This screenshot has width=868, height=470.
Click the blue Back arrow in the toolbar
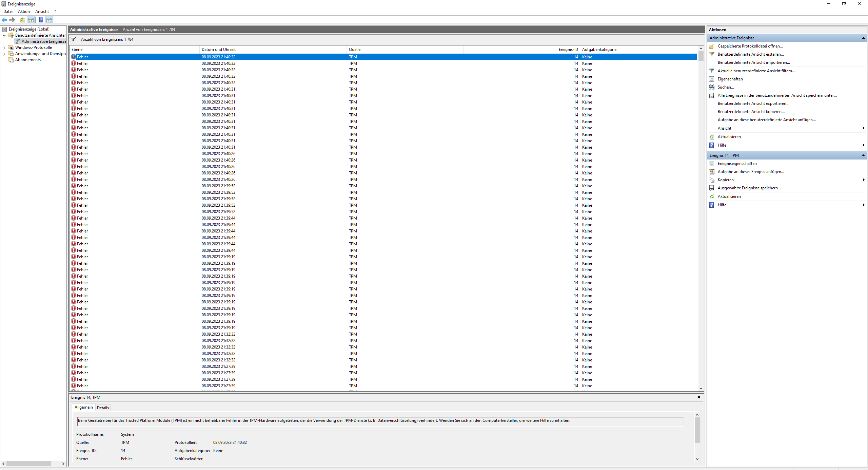(4, 20)
